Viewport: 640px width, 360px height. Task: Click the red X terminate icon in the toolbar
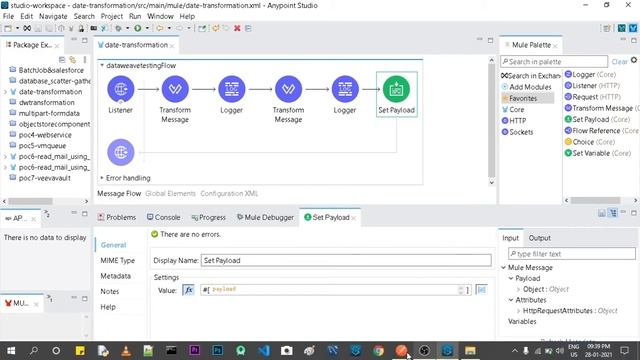coord(237,28)
